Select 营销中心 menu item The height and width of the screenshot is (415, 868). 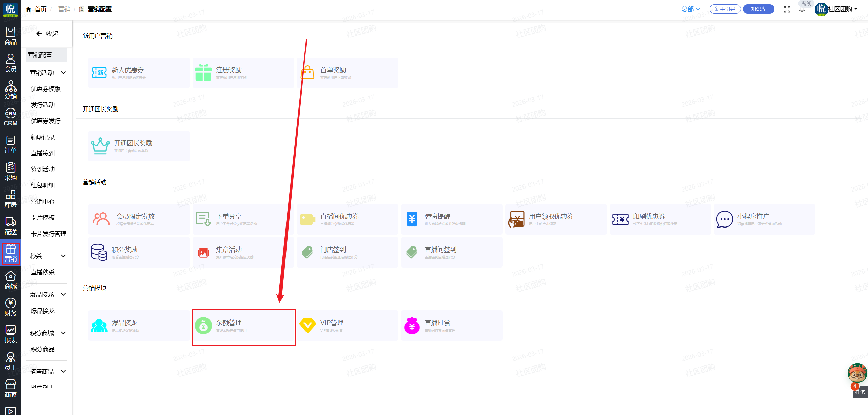point(42,202)
